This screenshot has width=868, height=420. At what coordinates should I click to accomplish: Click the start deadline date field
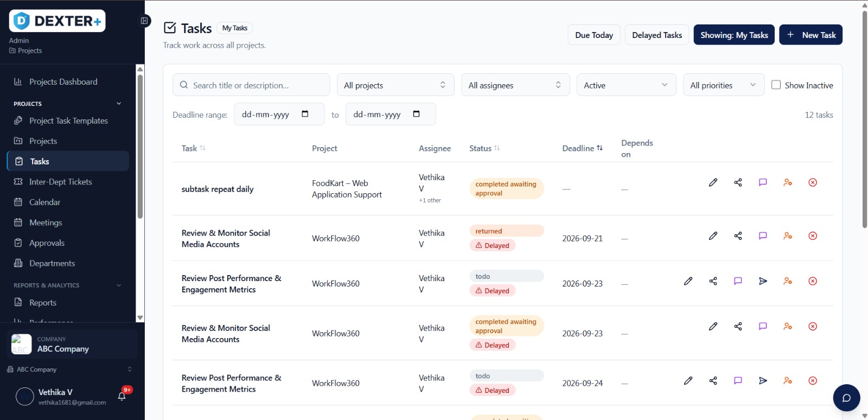279,114
